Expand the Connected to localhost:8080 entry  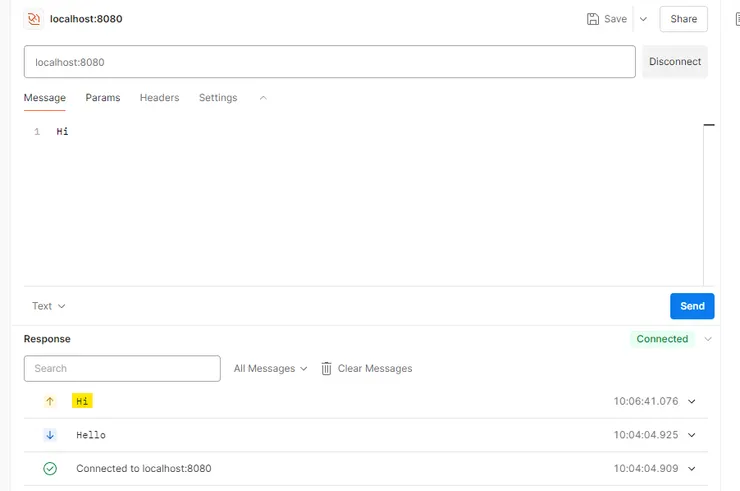coord(691,468)
